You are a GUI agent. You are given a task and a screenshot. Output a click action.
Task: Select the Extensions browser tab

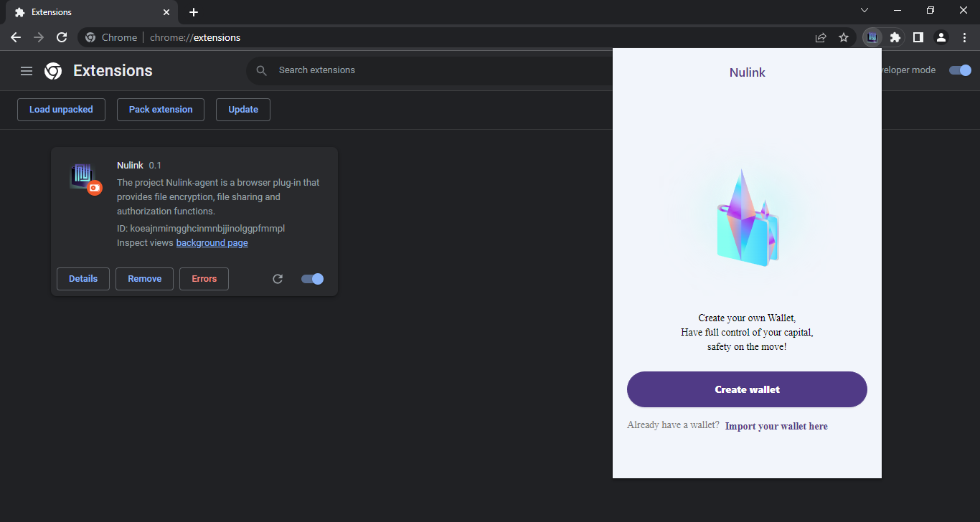tap(86, 12)
